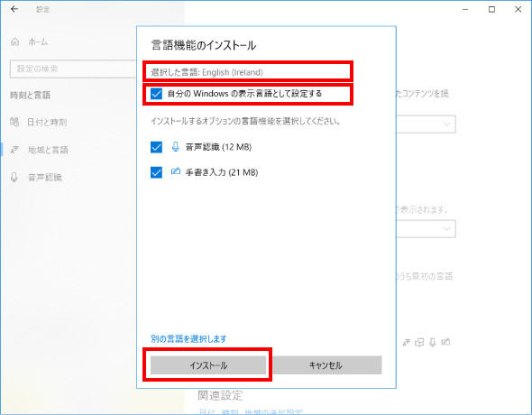This screenshot has width=532, height=415.
Task: Open Region and language (地域と言語) page
Action: tap(48, 150)
